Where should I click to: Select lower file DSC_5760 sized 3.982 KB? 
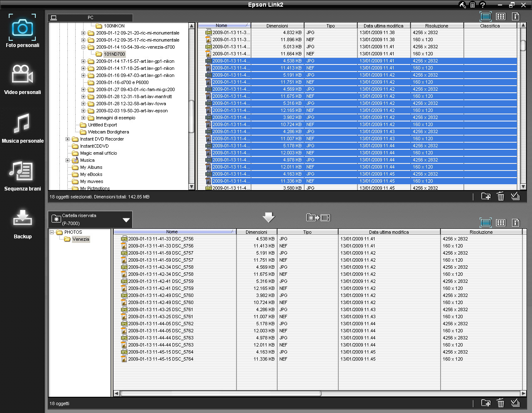click(x=318, y=295)
